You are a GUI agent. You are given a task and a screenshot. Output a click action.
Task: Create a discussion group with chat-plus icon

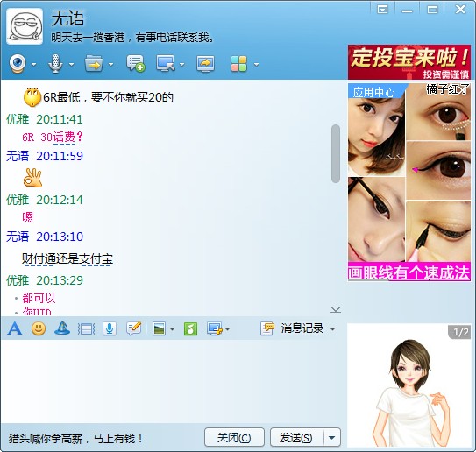135,63
